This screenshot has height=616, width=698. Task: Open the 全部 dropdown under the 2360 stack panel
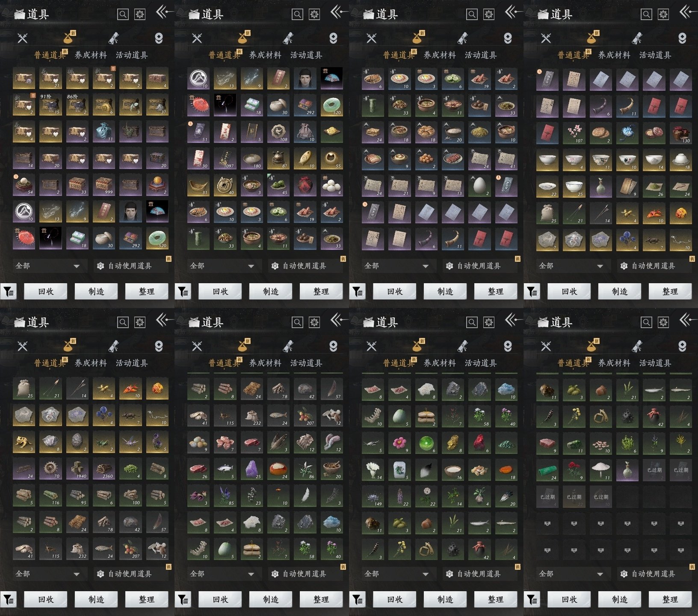(47, 574)
